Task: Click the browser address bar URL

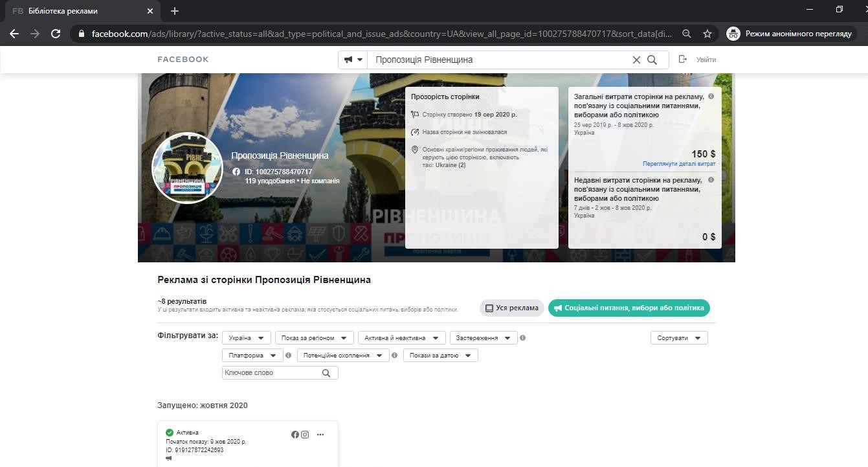Action: 382,34
